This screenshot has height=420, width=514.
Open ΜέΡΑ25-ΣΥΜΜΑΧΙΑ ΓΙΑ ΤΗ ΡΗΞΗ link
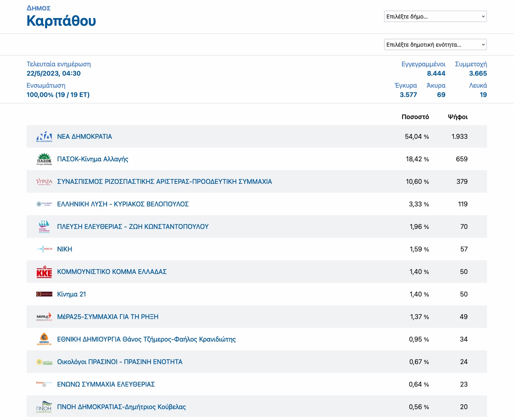[x=108, y=317]
